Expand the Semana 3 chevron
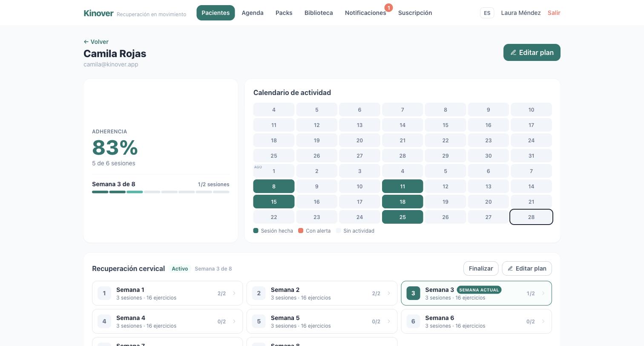644x346 pixels. point(543,293)
